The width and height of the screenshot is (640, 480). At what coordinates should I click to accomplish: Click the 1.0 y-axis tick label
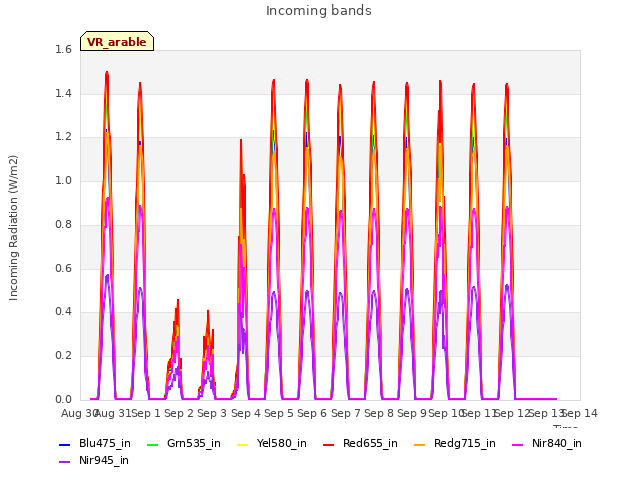[x=63, y=180]
